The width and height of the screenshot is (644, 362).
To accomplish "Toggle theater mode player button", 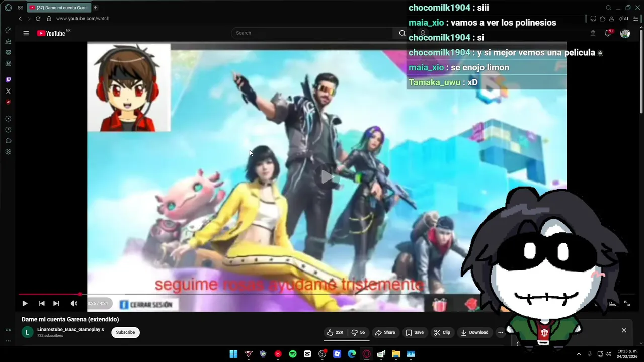I will (x=612, y=303).
